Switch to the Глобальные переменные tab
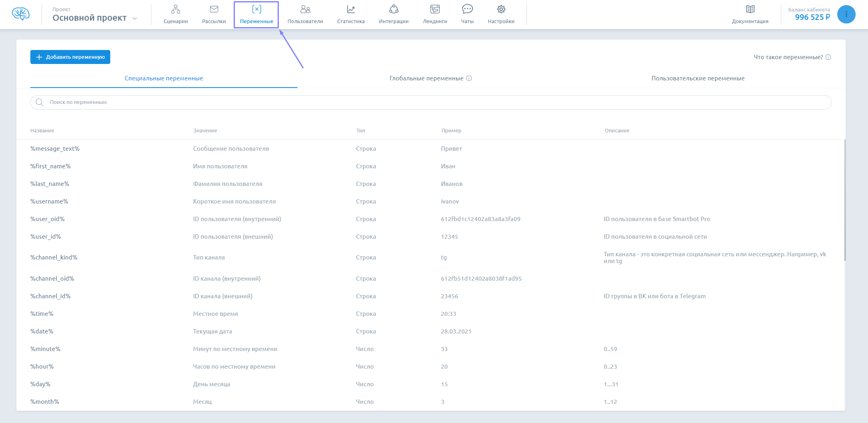The height and width of the screenshot is (423, 868). tap(426, 78)
